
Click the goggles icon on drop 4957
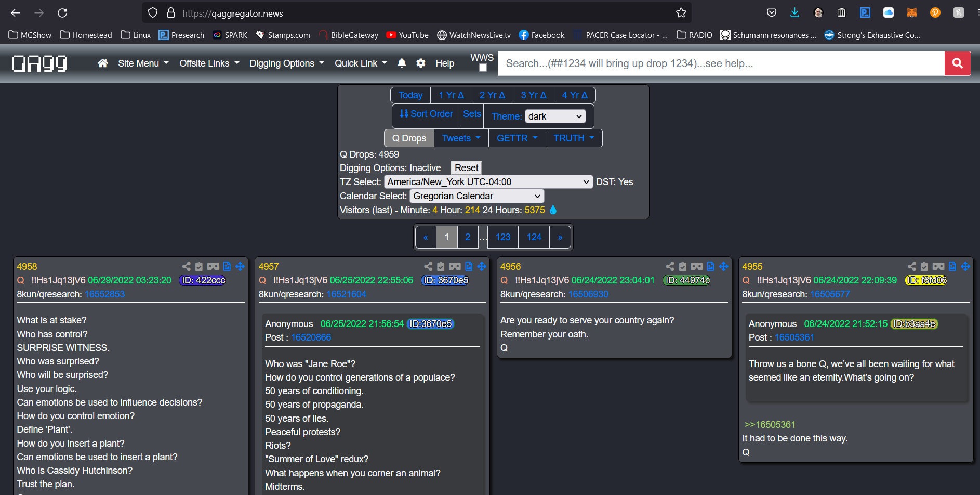point(455,266)
